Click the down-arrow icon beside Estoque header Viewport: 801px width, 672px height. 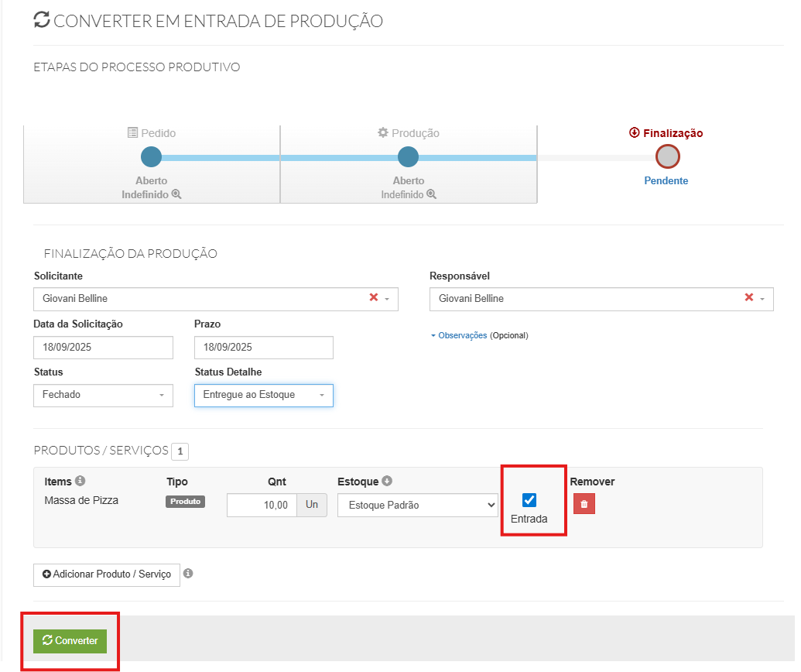(x=387, y=482)
